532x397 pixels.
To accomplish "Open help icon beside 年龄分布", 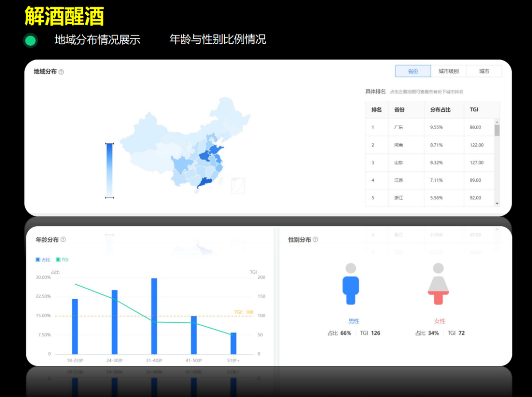I will tap(63, 239).
